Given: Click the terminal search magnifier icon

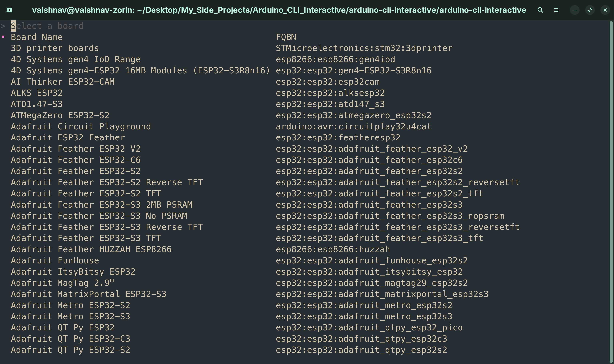Looking at the screenshot, I should tap(540, 10).
